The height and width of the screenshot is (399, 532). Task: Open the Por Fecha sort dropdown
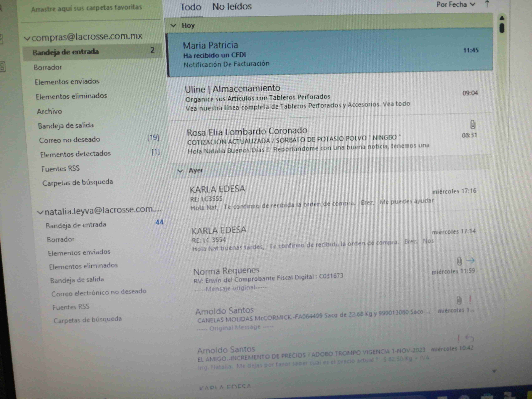coord(456,4)
